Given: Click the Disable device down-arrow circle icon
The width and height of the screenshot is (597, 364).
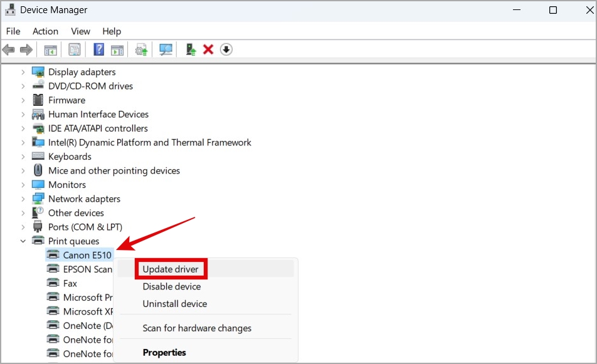Looking at the screenshot, I should [226, 49].
